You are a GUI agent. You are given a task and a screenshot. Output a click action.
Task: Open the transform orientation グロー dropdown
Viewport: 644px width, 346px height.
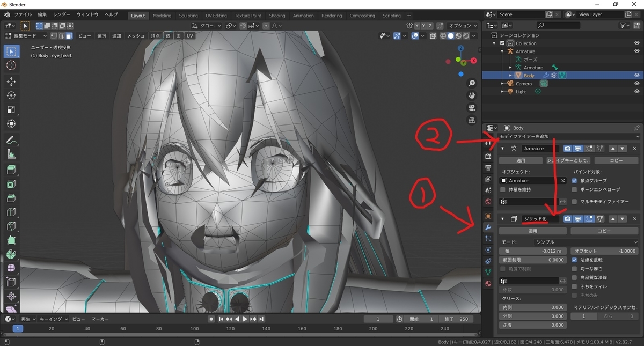pos(207,25)
